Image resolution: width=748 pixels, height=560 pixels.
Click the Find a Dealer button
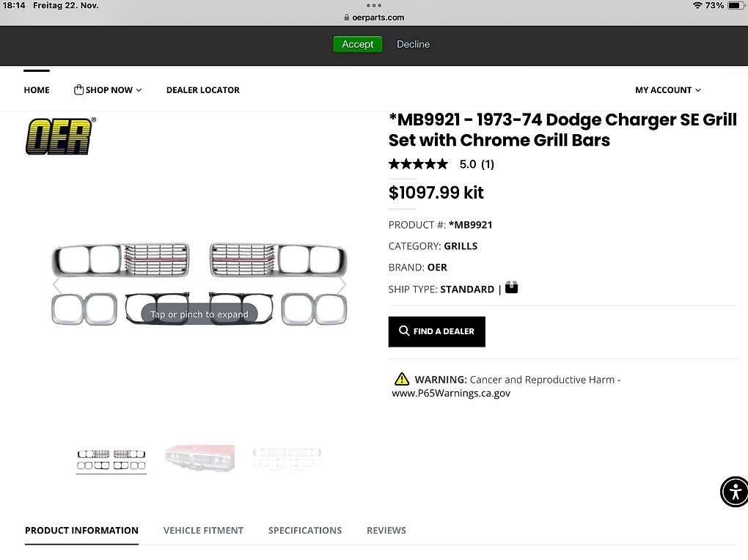click(437, 331)
